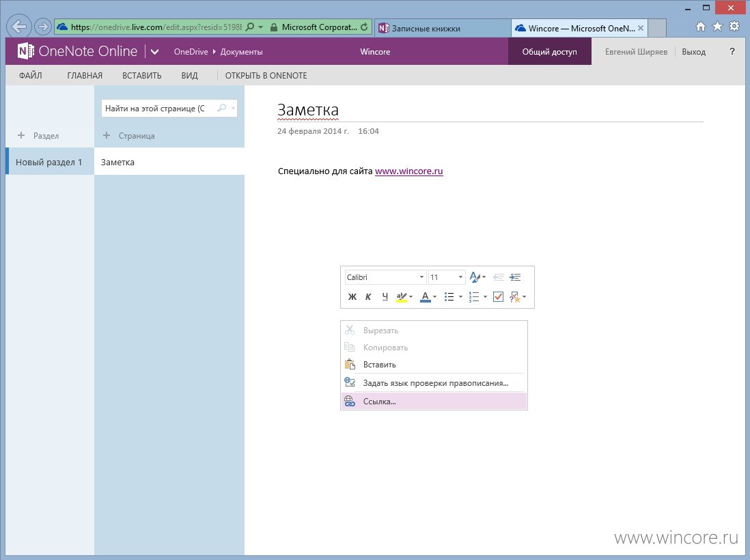This screenshot has width=750, height=560.
Task: Open browser favorites star icon
Action: (717, 27)
